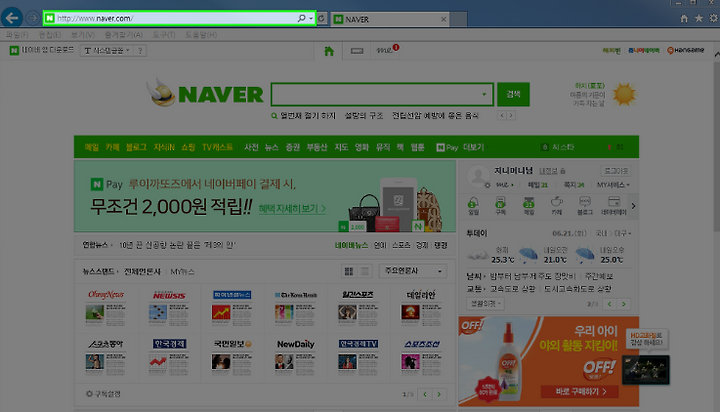Click the refresh page icon
The image size is (720, 412).
(x=322, y=19)
